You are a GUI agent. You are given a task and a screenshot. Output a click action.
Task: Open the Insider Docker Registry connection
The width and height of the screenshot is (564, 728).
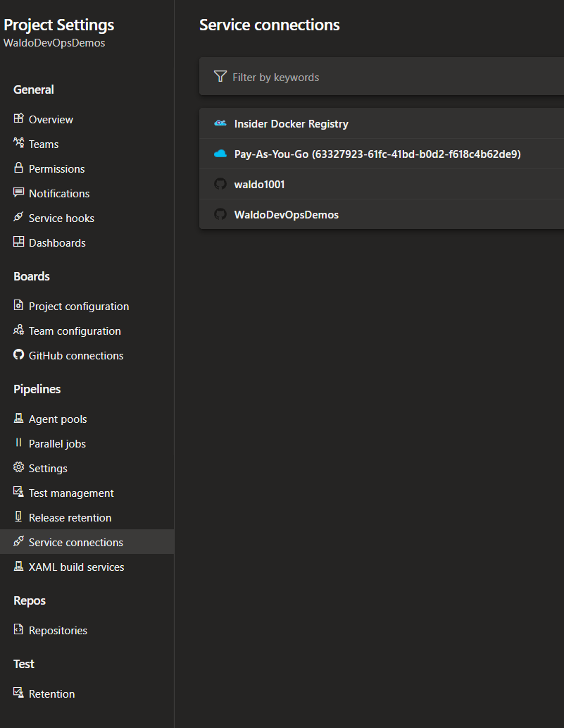tap(382, 123)
